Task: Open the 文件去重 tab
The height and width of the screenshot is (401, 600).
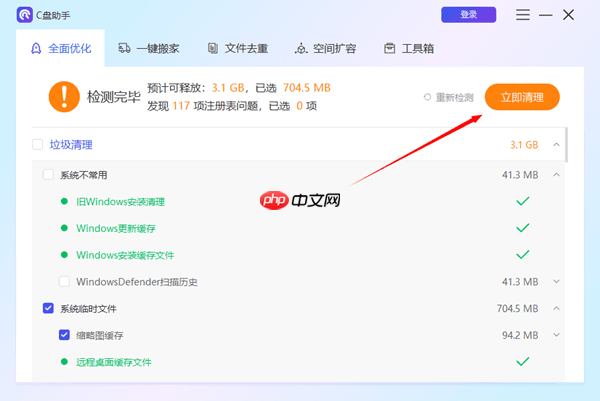Action: 237,49
